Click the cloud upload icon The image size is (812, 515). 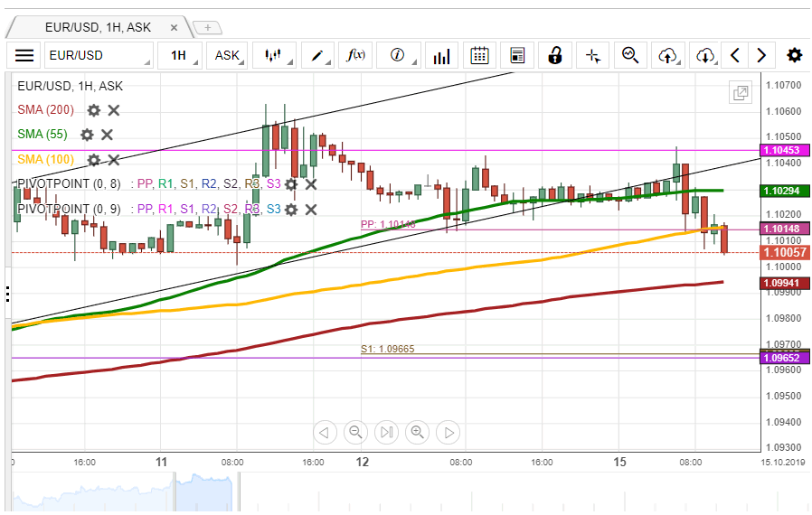[668, 55]
